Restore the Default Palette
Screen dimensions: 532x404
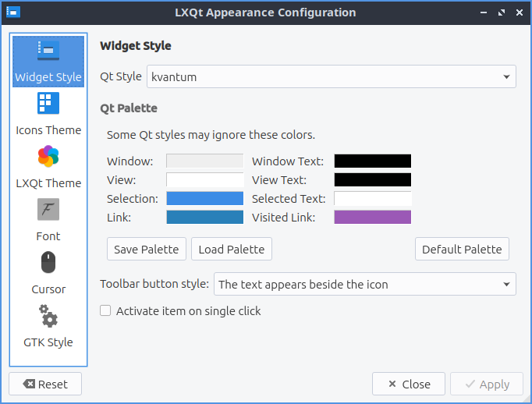pyautogui.click(x=462, y=250)
